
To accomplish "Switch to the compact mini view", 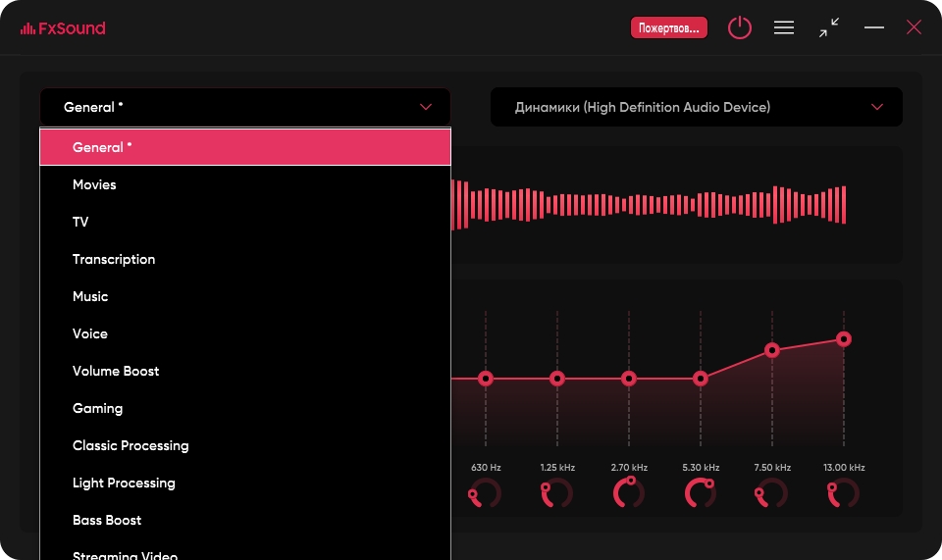I will tap(829, 27).
